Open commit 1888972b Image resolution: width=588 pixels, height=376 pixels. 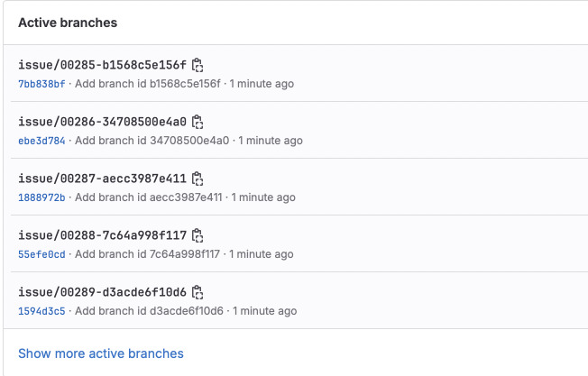click(41, 197)
